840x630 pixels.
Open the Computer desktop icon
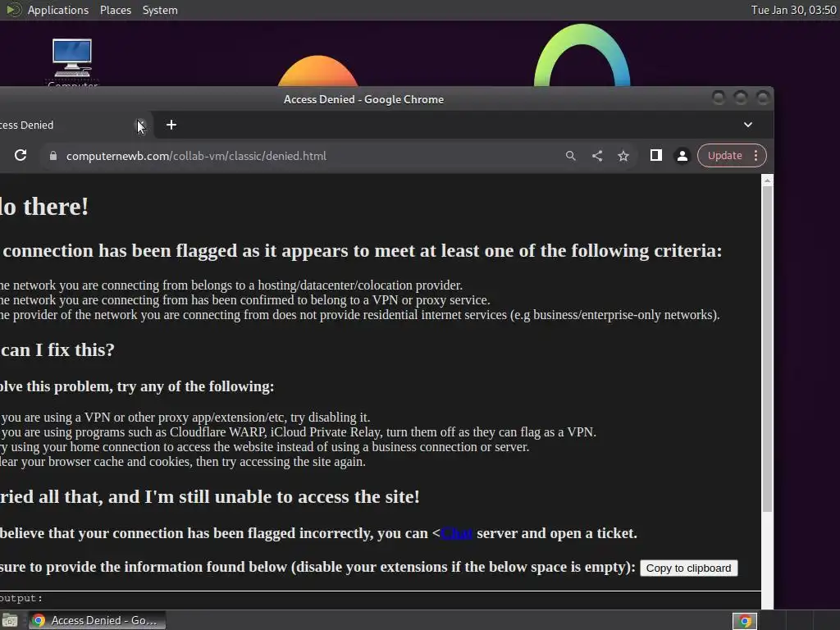(x=72, y=60)
